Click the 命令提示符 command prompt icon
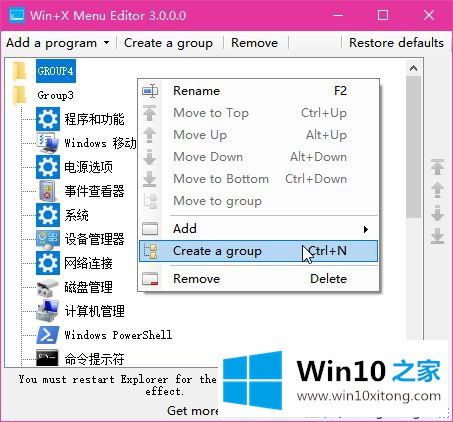This screenshot has height=422, width=453. click(47, 358)
